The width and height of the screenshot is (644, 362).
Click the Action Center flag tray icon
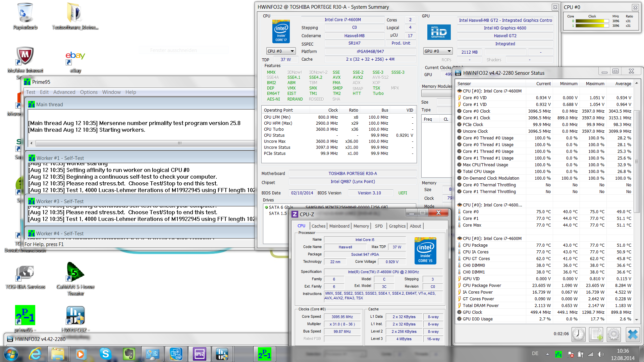[x=570, y=354]
